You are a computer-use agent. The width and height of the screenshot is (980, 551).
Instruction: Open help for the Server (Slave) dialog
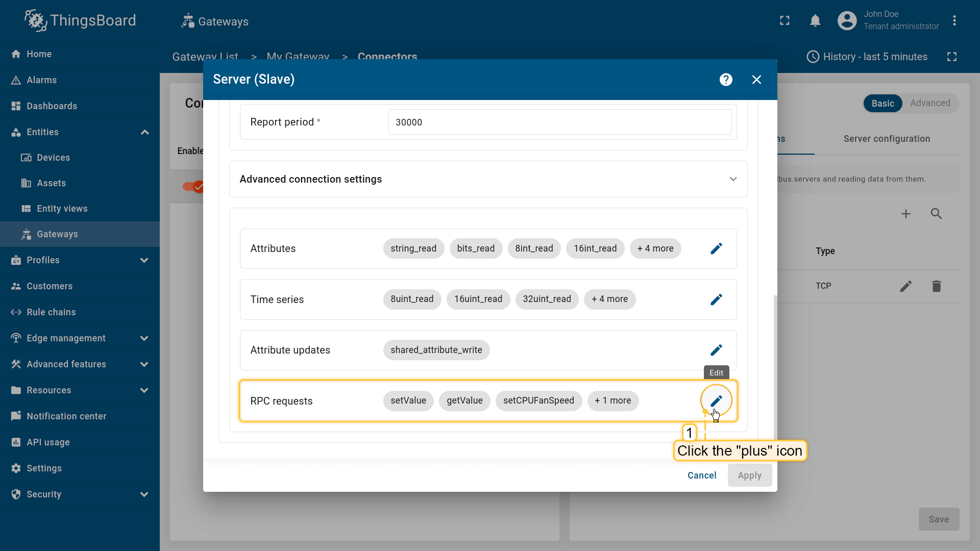pos(726,80)
